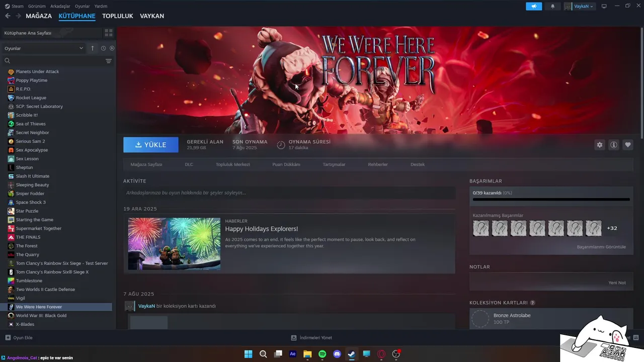Open collection cards help question icon

point(532,303)
